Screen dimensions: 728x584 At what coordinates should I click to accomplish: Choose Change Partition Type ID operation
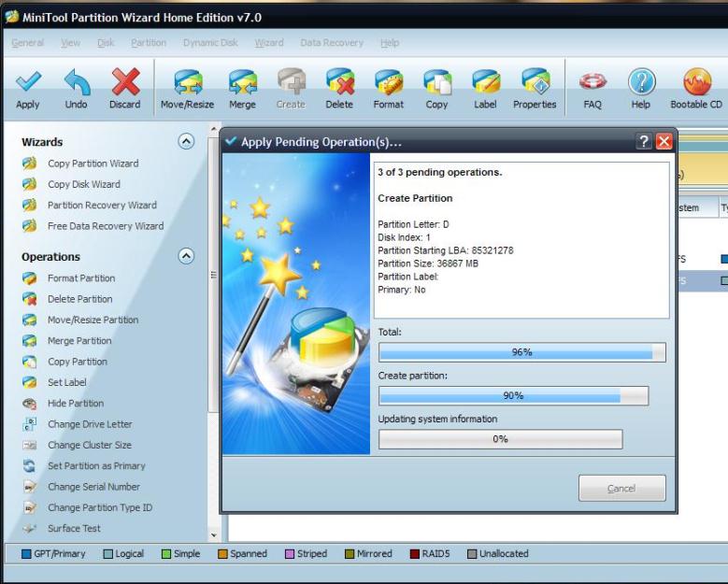coord(100,507)
